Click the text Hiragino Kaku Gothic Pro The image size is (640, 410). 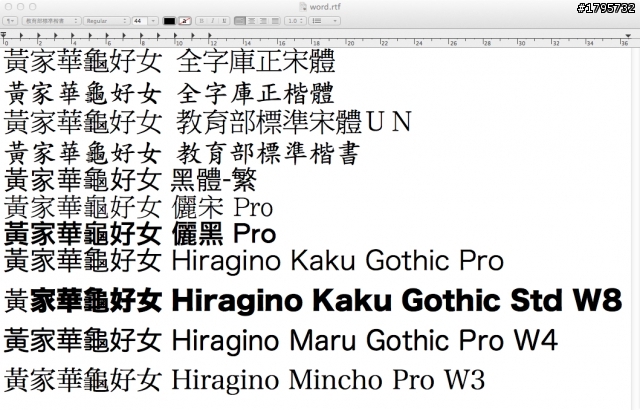(x=338, y=261)
